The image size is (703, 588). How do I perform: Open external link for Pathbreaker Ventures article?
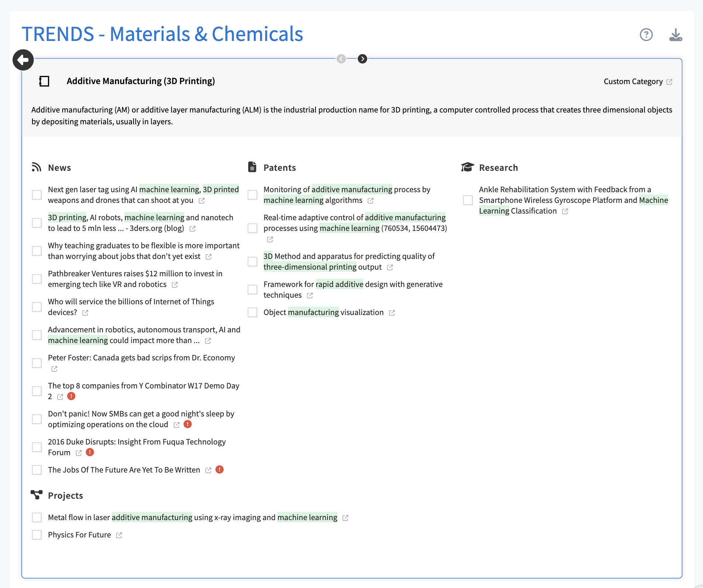coord(175,285)
